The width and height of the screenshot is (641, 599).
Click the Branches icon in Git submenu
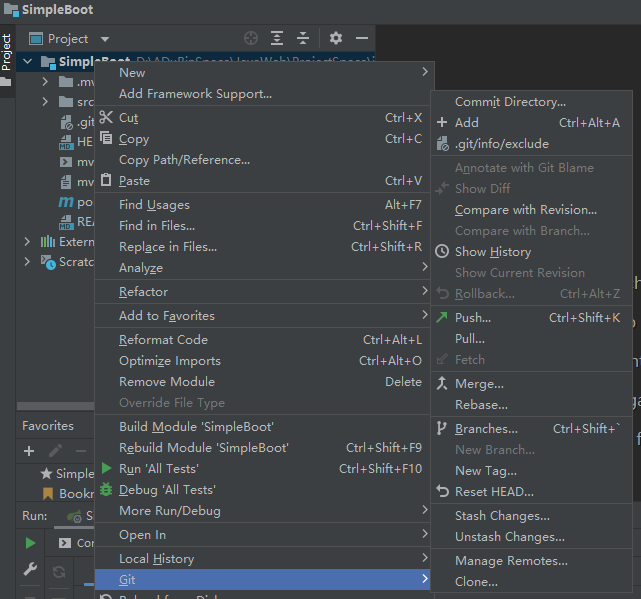(441, 428)
